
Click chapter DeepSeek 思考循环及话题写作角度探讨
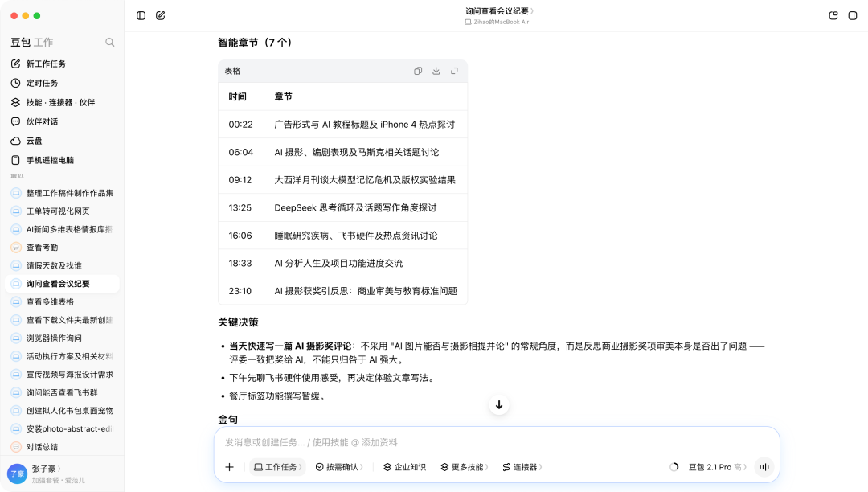pyautogui.click(x=355, y=207)
